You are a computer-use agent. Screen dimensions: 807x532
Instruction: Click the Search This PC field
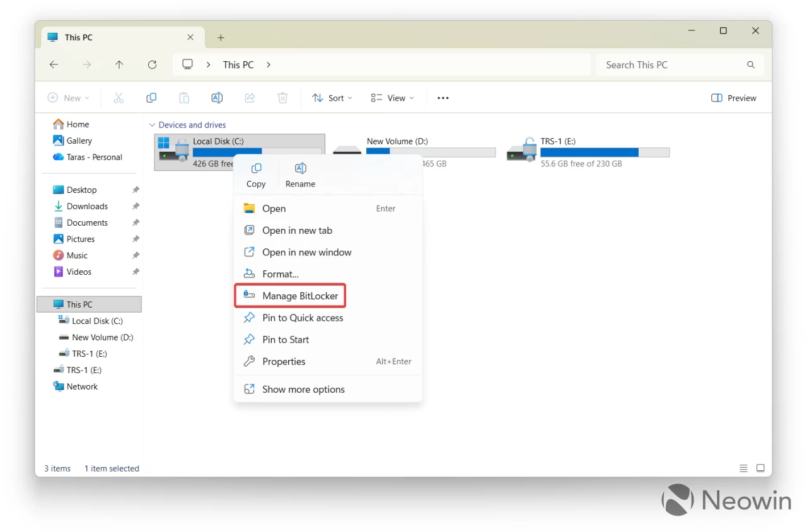coord(680,65)
